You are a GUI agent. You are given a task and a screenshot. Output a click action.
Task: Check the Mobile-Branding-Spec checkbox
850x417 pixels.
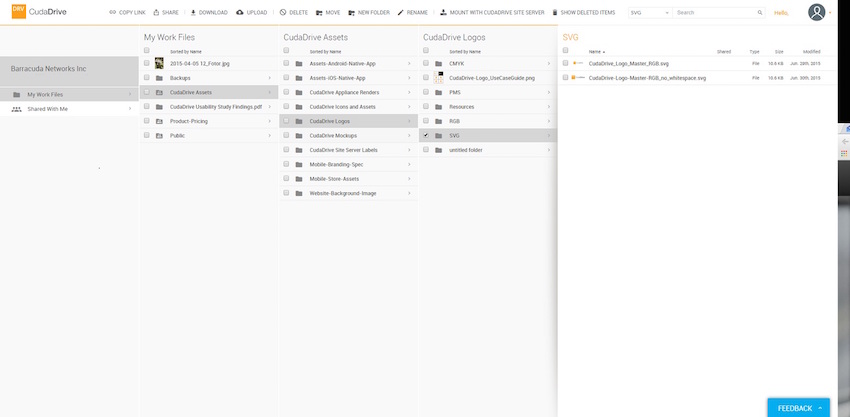pos(286,164)
